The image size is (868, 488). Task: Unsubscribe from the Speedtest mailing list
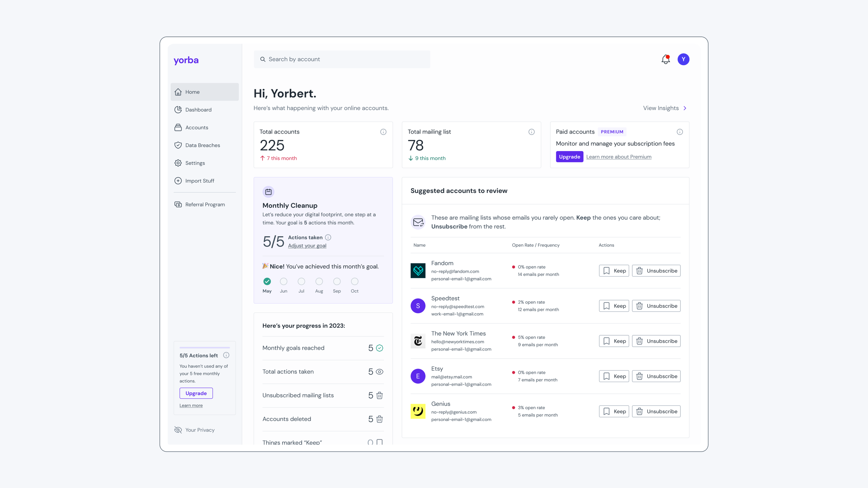656,306
